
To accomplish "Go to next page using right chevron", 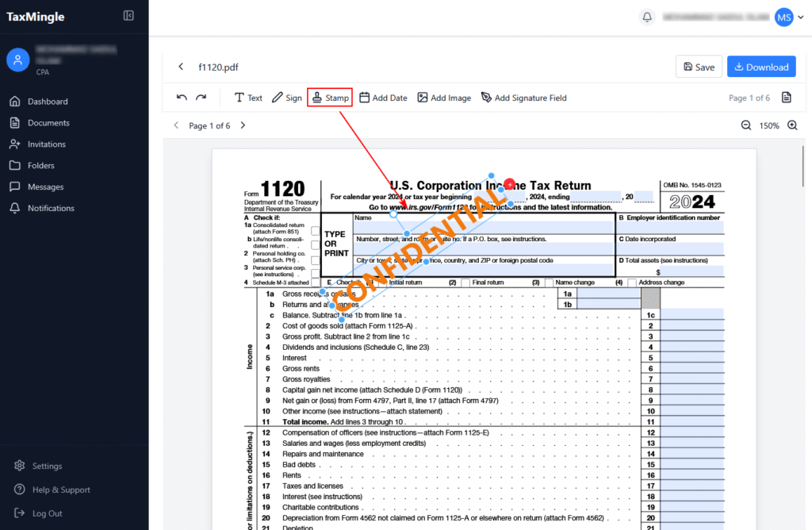I will point(243,125).
